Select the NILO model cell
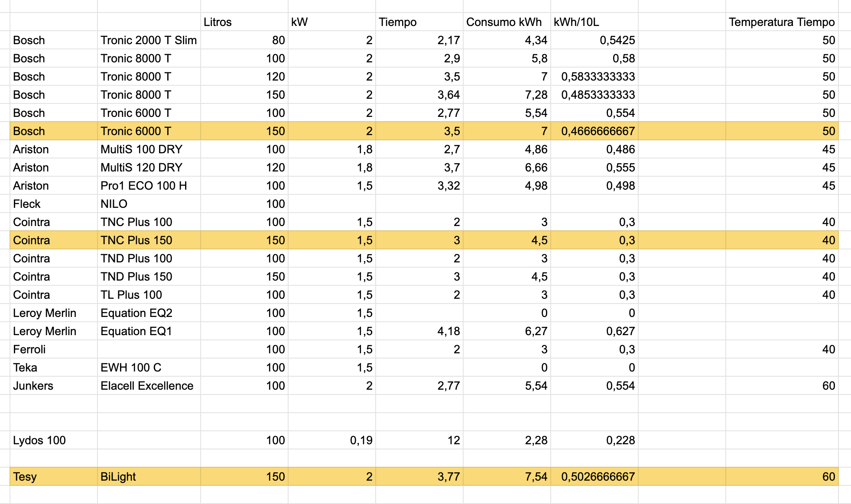This screenshot has width=851, height=504. tap(149, 204)
